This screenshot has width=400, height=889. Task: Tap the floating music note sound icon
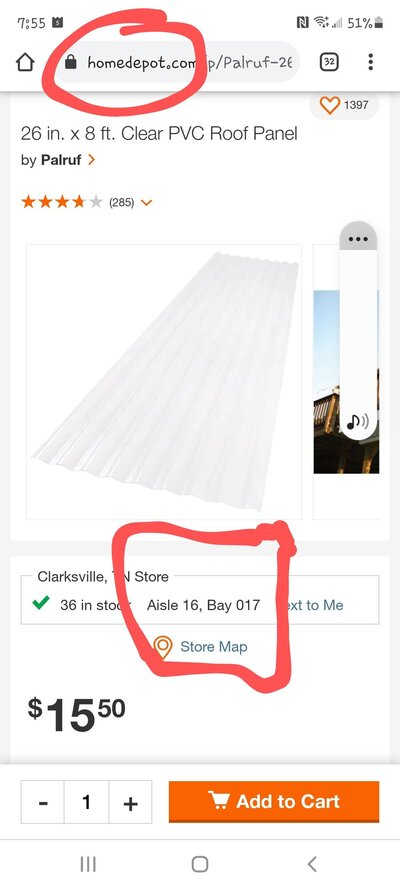pos(358,421)
